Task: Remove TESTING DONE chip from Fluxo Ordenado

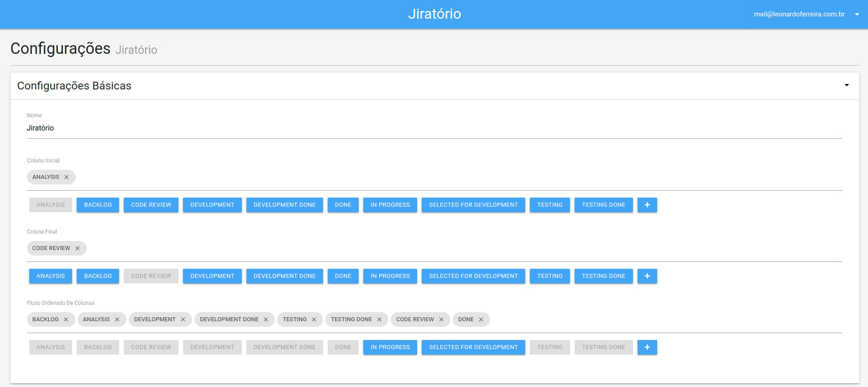Action: (379, 319)
